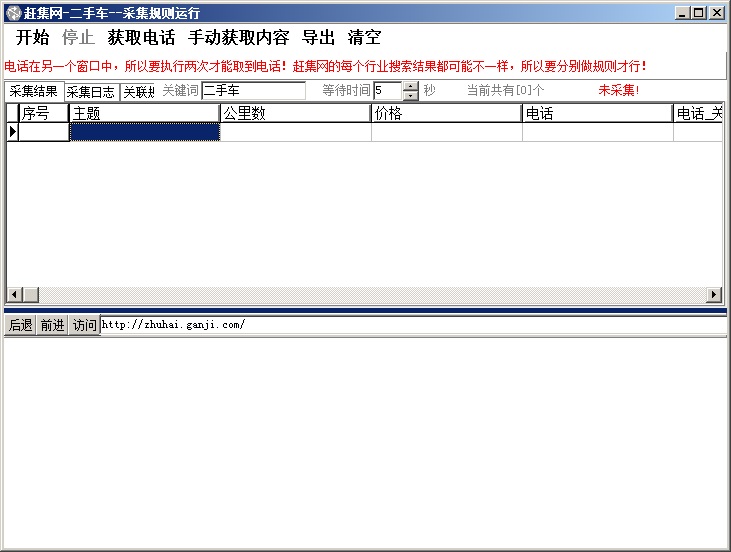Image resolution: width=731 pixels, height=552 pixels.
Task: Increase wait time with spinner up arrow
Action: pyautogui.click(x=410, y=86)
